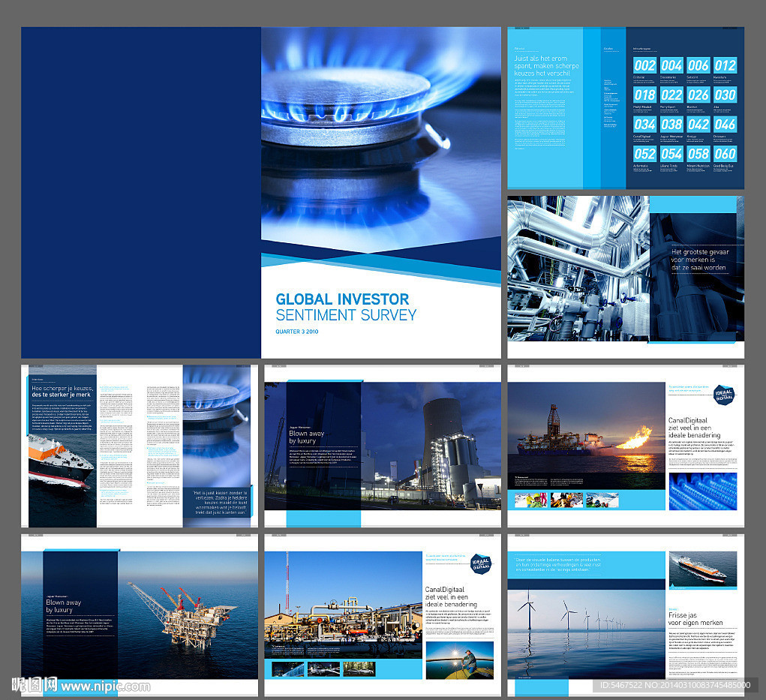Click the 'GLOBAL INVESTOR' cover title
Viewport: 766px width, 700px height.
[342, 299]
